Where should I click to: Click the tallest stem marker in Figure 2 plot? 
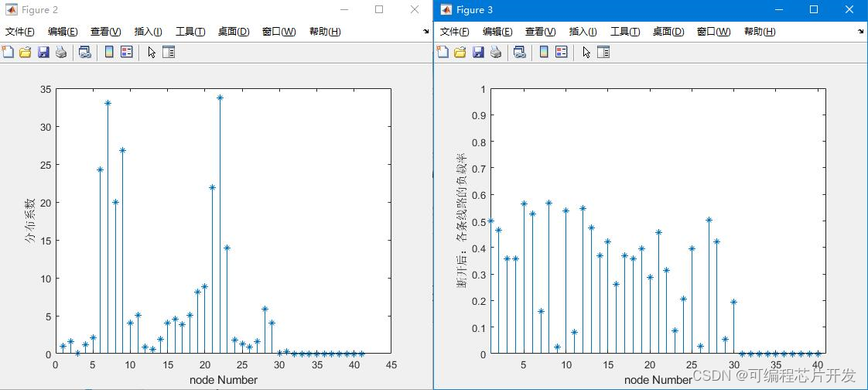220,97
